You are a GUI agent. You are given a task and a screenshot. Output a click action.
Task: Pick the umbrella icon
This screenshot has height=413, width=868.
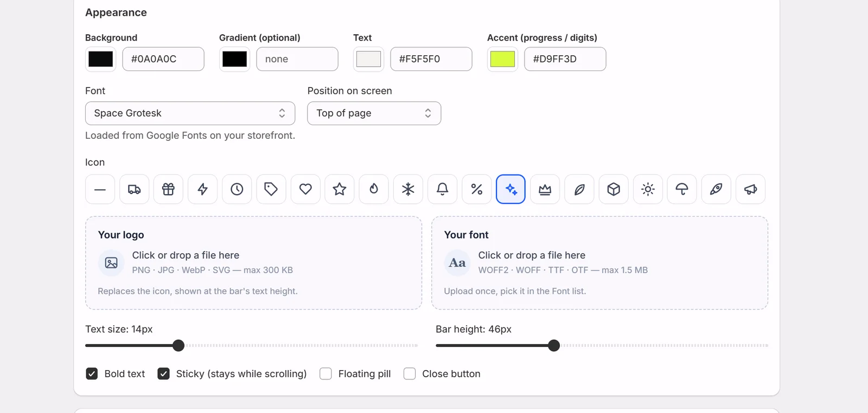[682, 189]
